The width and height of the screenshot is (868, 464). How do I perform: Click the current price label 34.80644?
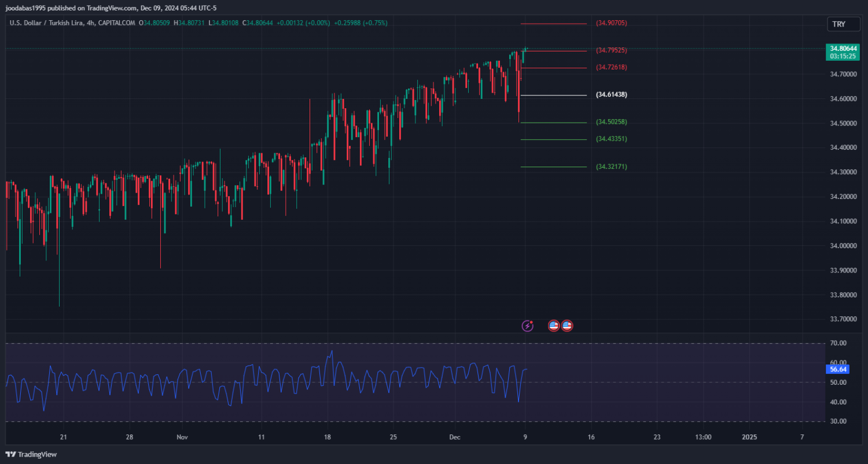click(x=843, y=49)
